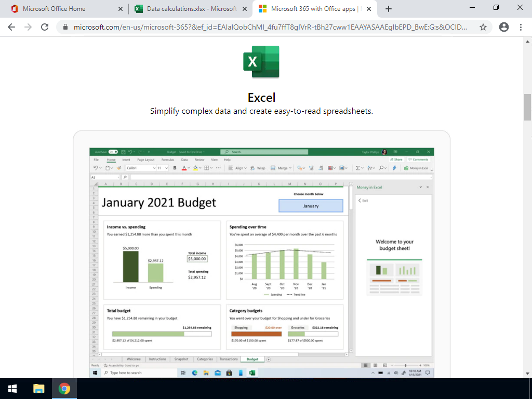Click the scroll down arrow of the page
Image resolution: width=532 pixels, height=399 pixels.
tap(528, 374)
